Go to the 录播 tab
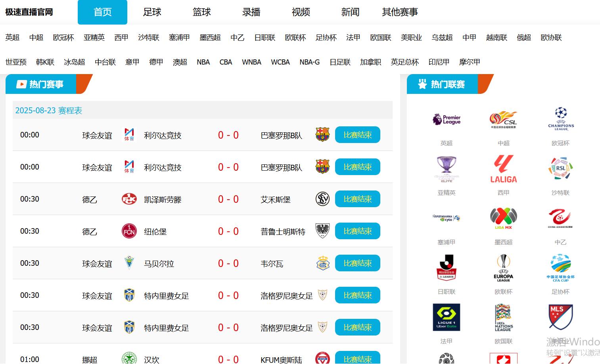Image resolution: width=600 pixels, height=364 pixels. point(251,12)
